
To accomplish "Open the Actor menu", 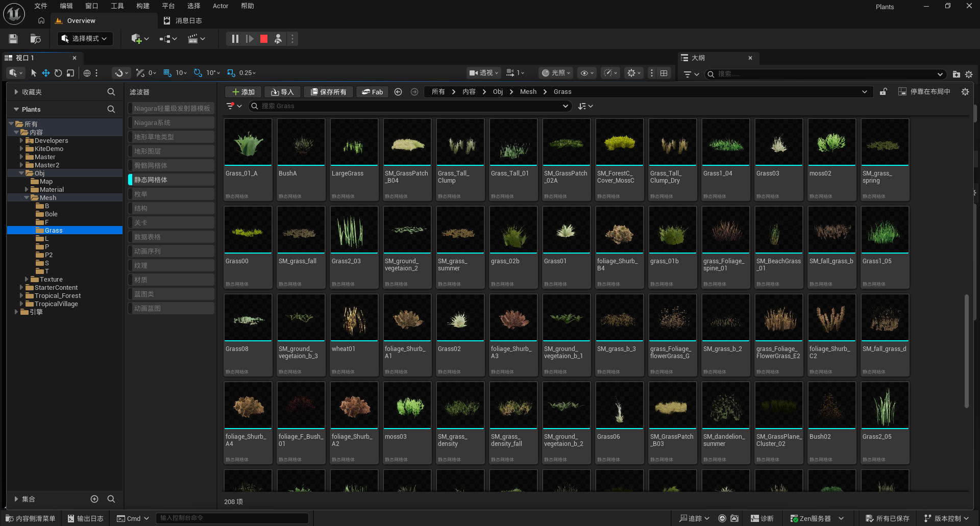I will click(x=220, y=6).
